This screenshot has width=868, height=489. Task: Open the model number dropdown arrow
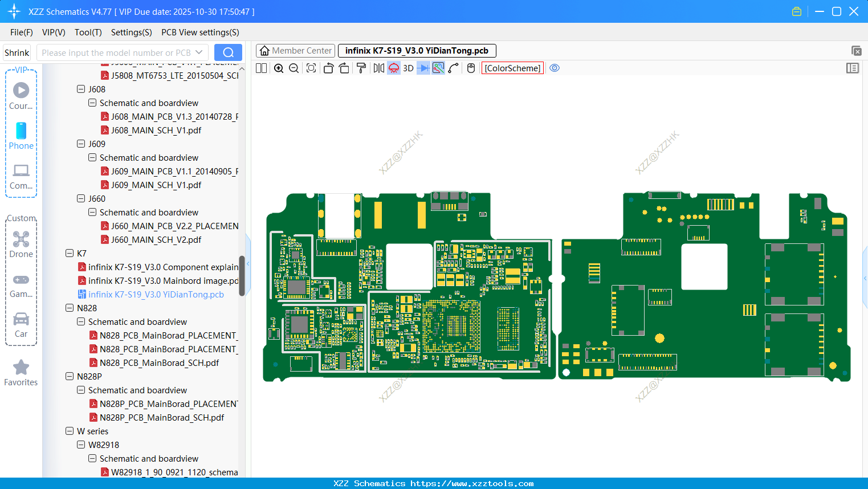(x=199, y=52)
